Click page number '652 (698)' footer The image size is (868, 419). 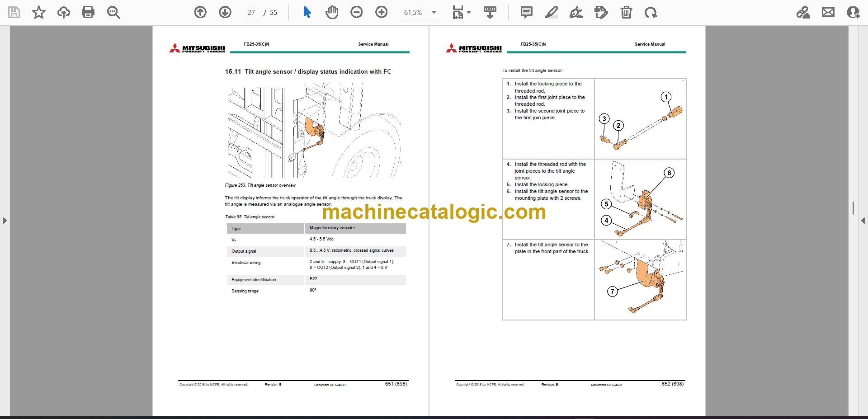tap(673, 384)
